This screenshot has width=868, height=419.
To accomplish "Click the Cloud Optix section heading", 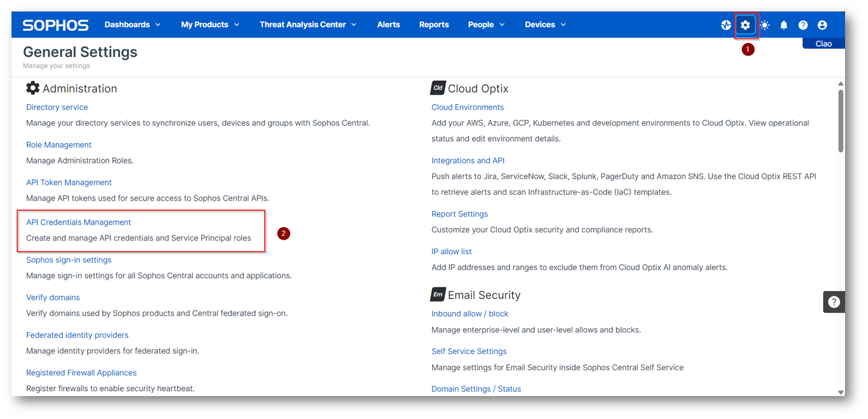I will (x=478, y=89).
